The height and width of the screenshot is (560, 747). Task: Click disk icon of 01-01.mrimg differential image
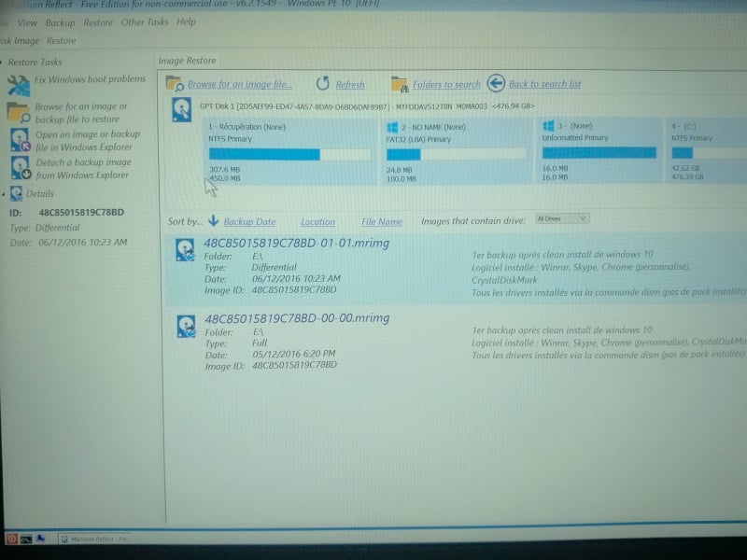tap(185, 249)
